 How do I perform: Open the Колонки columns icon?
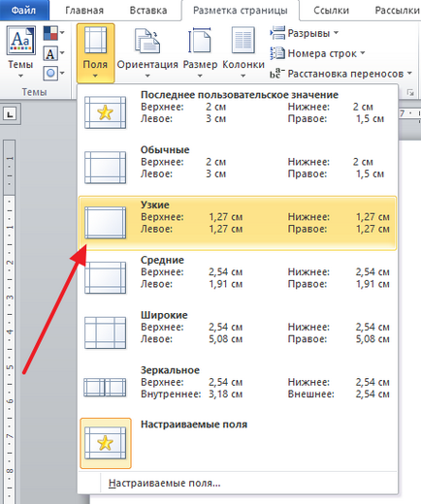point(243,41)
